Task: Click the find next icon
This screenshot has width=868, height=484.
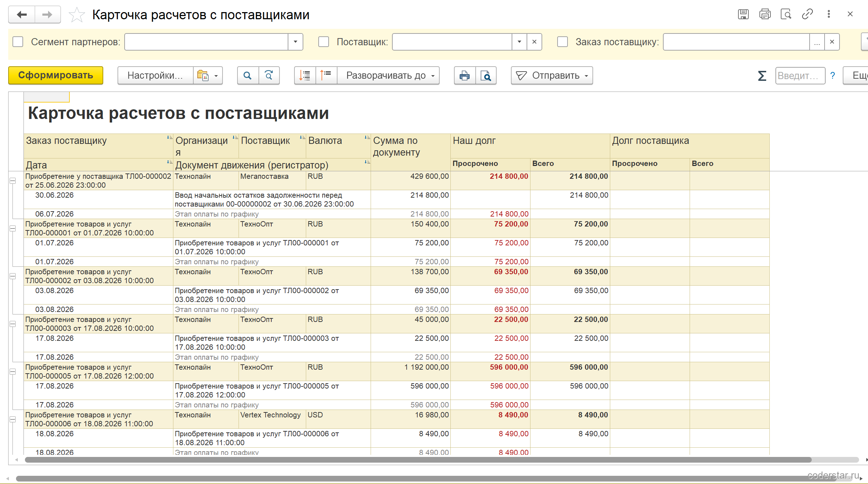Action: pyautogui.click(x=269, y=76)
